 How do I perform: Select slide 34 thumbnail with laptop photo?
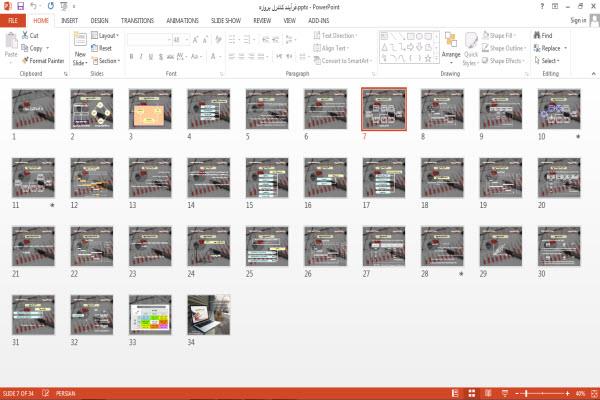(x=209, y=315)
